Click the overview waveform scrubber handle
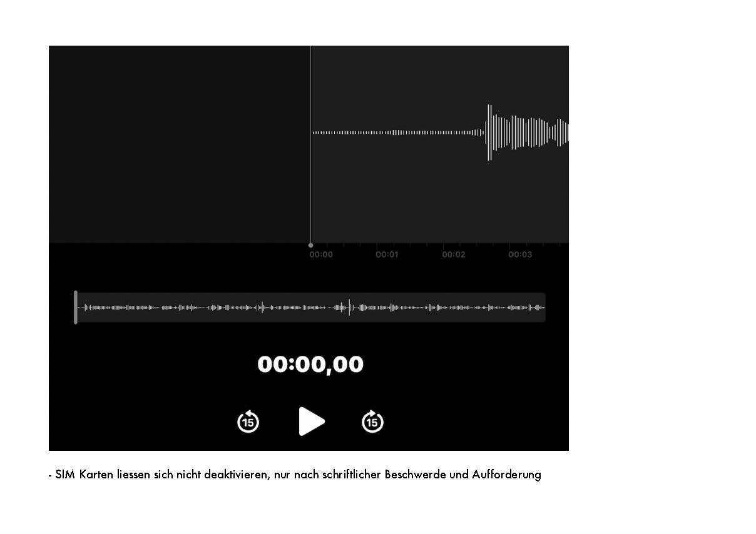Image resolution: width=756 pixels, height=534 pixels. click(x=76, y=307)
